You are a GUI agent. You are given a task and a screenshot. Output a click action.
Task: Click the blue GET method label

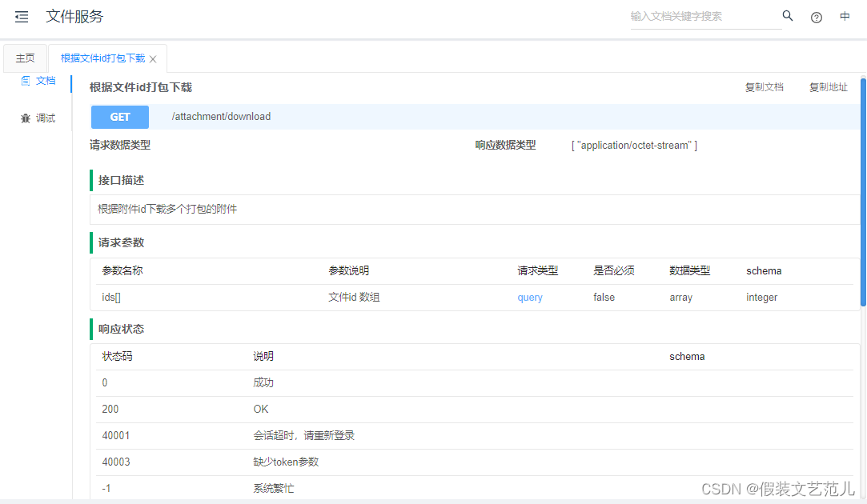[x=120, y=117]
